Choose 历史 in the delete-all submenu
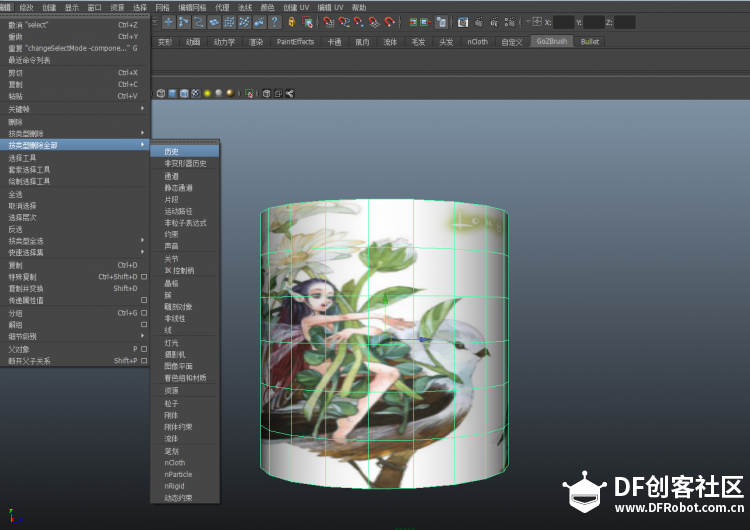 [185, 152]
